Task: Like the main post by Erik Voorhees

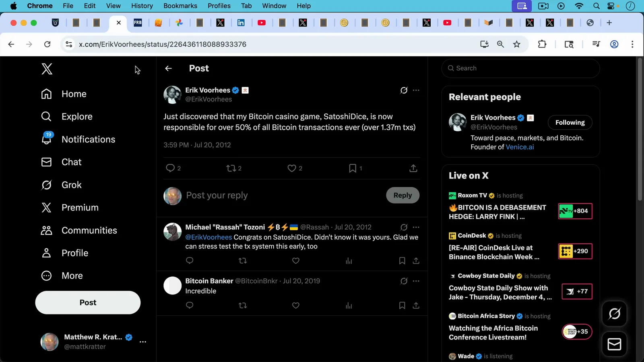Action: coord(292,168)
